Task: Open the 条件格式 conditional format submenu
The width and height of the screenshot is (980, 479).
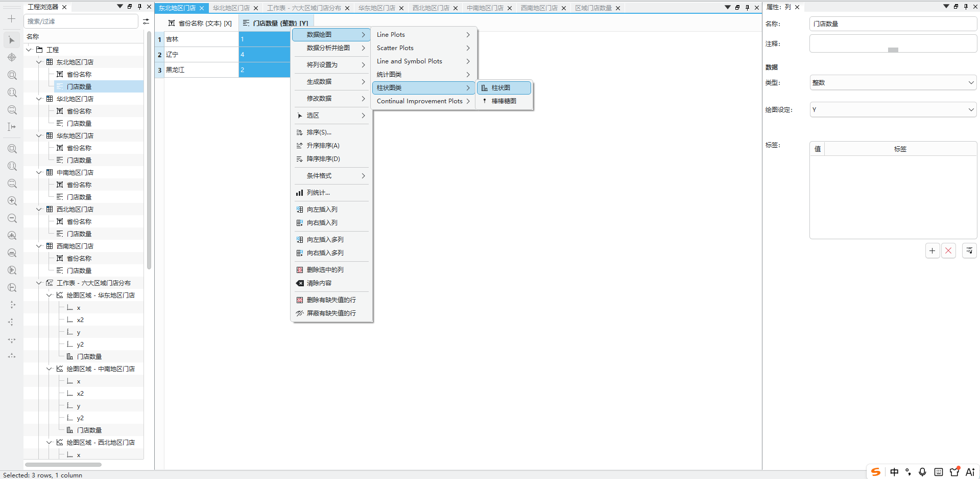Action: (332, 176)
